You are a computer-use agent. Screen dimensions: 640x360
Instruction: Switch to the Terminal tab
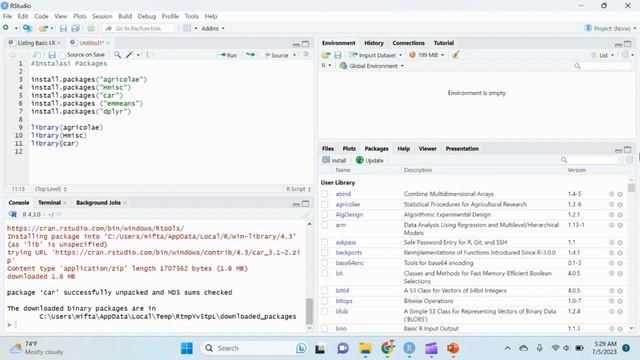[49, 202]
